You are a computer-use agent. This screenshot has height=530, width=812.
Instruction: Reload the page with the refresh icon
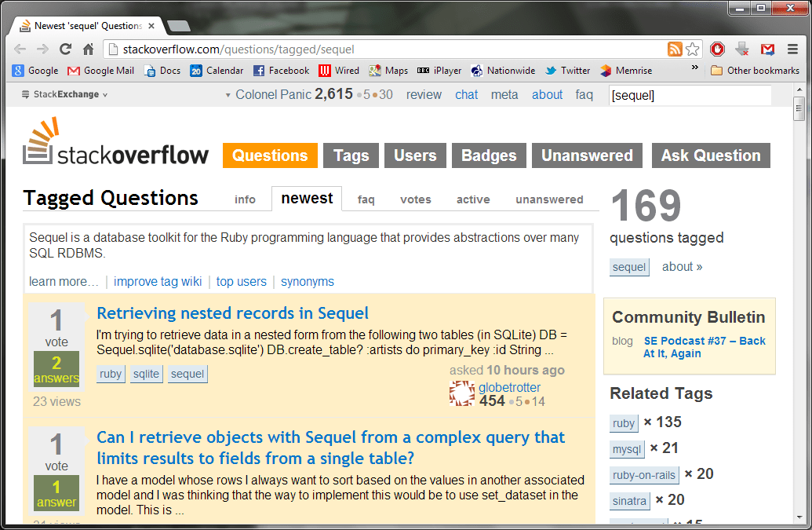[x=65, y=49]
